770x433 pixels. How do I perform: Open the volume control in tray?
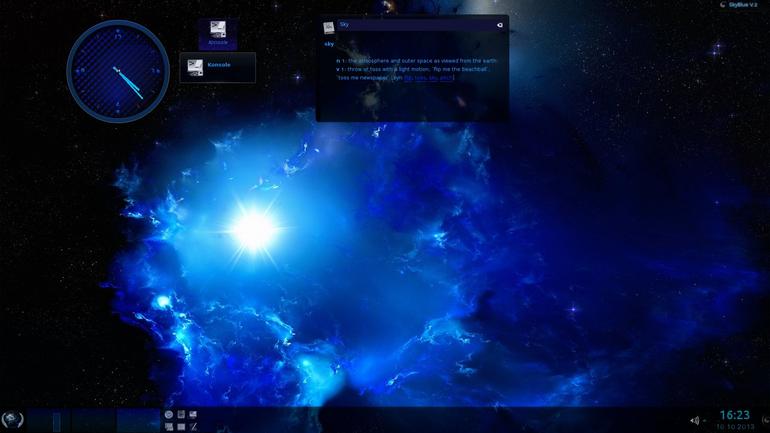point(694,421)
